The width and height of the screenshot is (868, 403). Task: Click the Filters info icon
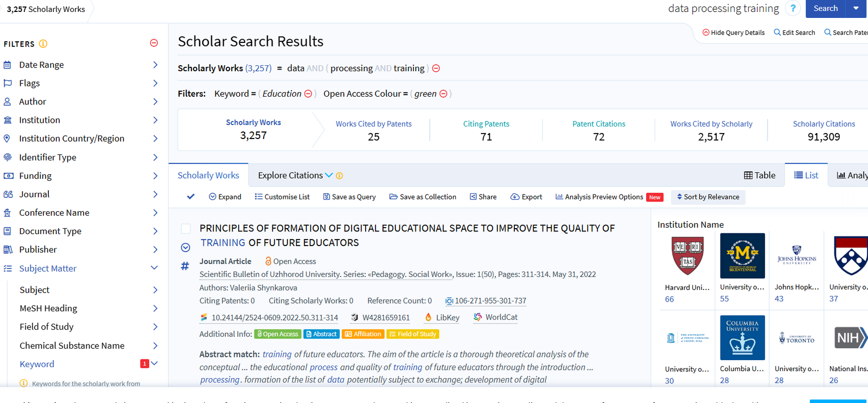tap(43, 44)
